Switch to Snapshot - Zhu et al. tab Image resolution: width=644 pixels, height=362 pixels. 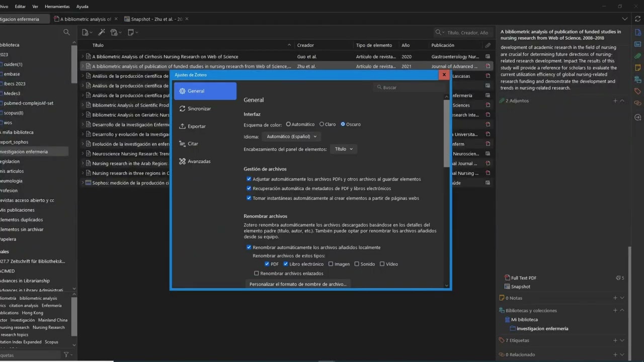coord(156,19)
